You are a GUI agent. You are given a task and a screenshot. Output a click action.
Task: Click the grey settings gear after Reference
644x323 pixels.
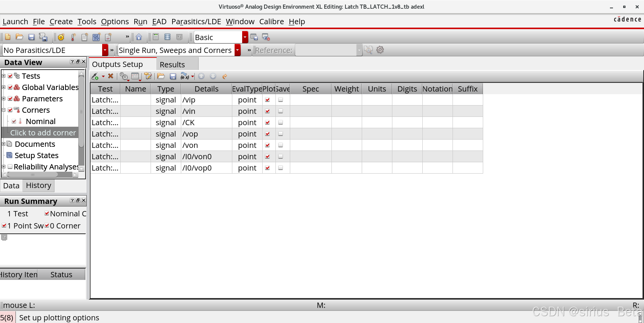pyautogui.click(x=380, y=50)
